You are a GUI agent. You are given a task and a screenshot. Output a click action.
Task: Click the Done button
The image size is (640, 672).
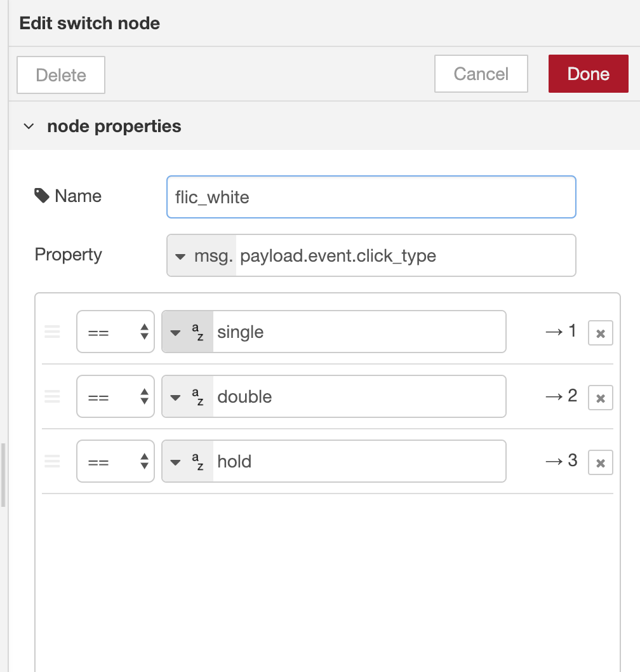point(588,74)
